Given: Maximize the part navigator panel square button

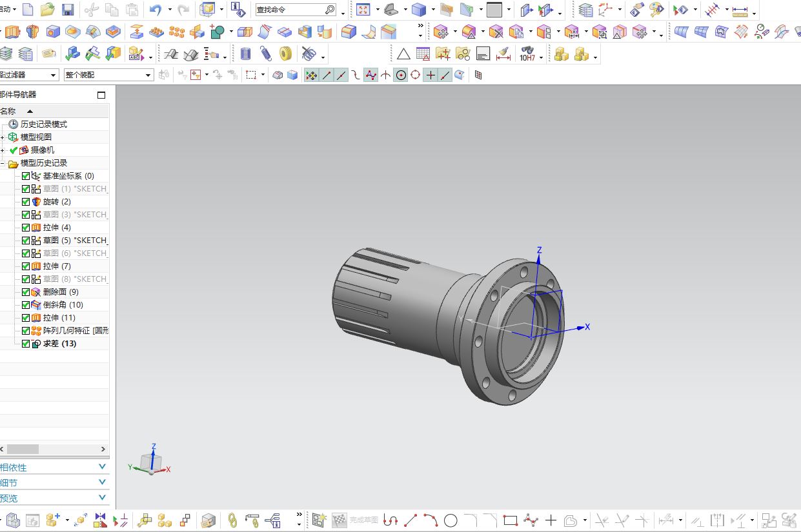Looking at the screenshot, I should click(101, 95).
